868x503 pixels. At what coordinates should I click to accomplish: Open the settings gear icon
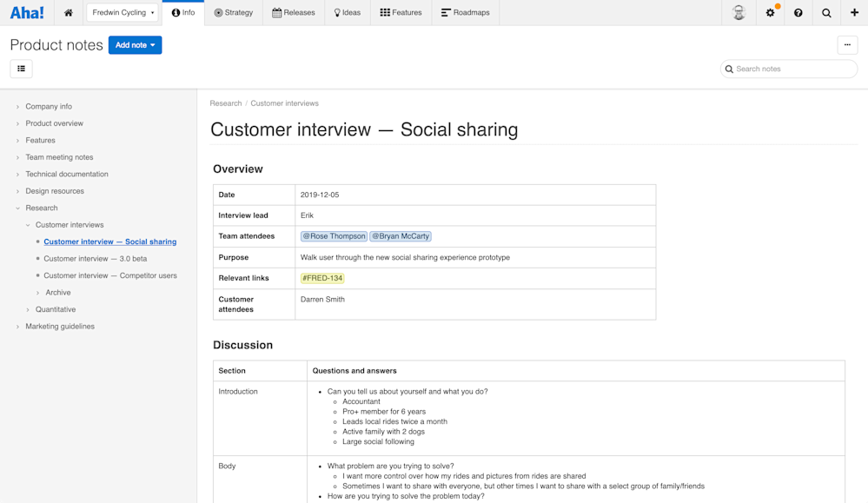(769, 12)
